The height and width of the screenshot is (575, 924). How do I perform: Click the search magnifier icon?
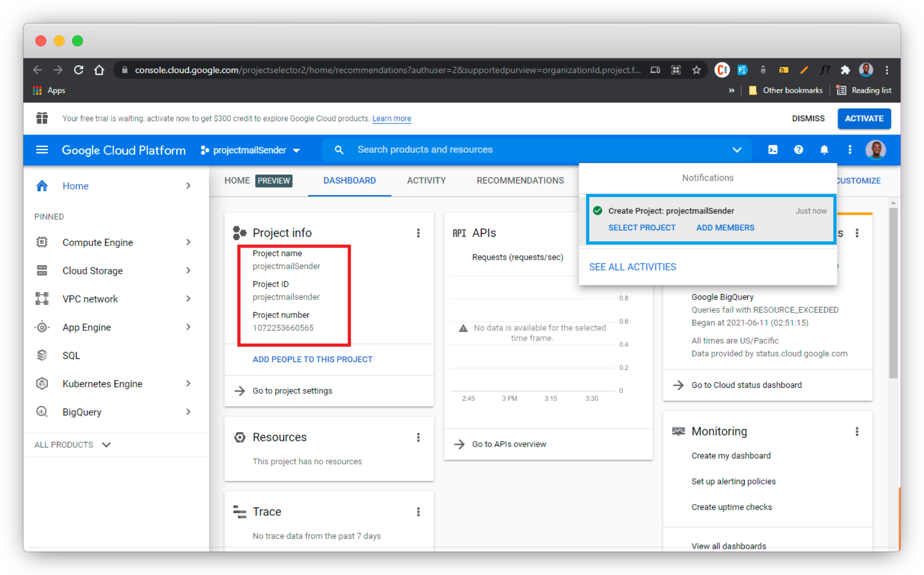click(339, 150)
